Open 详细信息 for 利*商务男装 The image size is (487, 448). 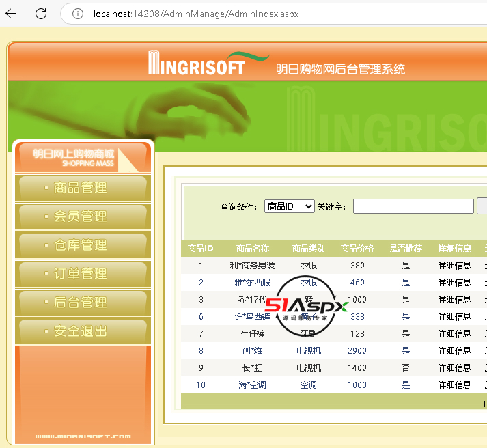click(x=454, y=266)
